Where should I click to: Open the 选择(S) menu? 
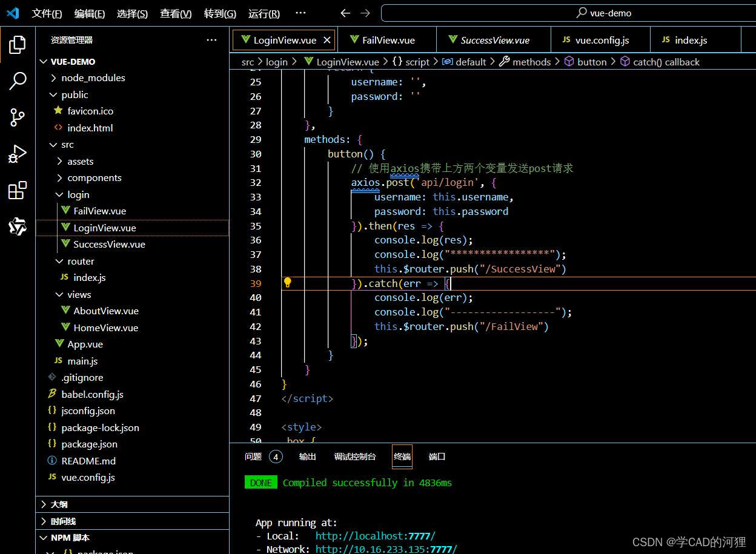132,13
